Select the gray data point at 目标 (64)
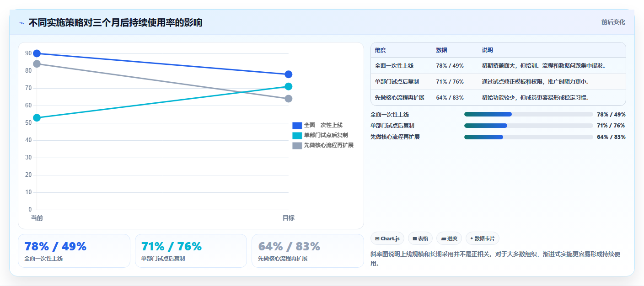Screen dimensions: 644x286 (x=289, y=99)
